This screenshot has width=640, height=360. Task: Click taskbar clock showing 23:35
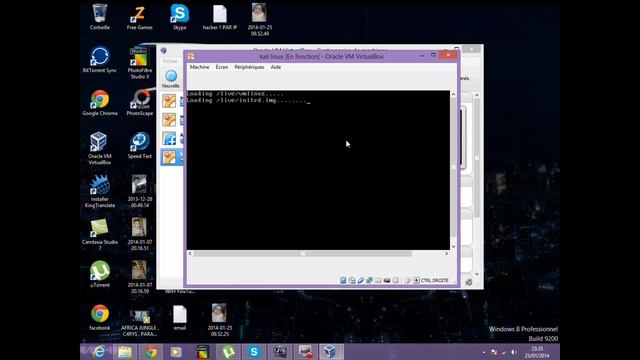click(537, 352)
